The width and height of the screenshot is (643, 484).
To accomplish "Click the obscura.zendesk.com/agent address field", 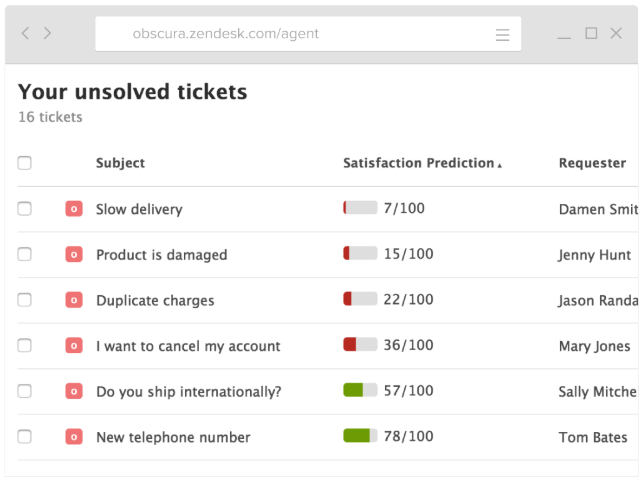I will coord(308,34).
